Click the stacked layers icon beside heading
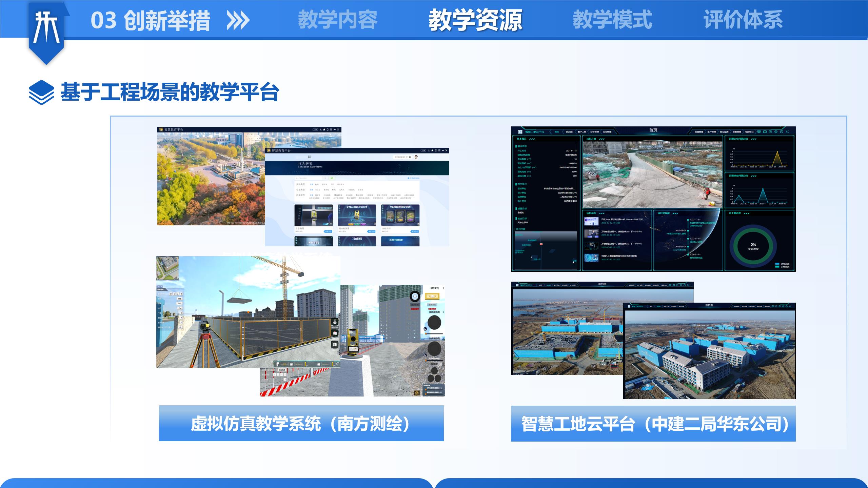Screen dimensions: 868x488 pos(41,92)
